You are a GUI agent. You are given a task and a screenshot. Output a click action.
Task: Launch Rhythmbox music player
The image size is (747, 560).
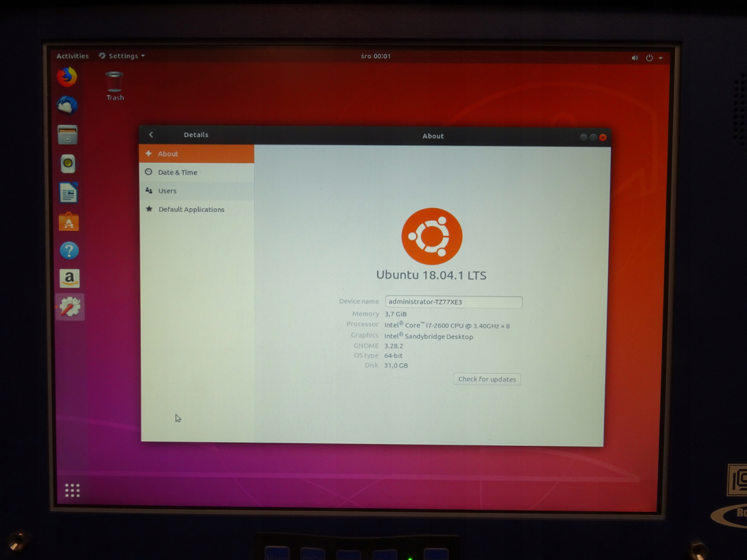68,164
